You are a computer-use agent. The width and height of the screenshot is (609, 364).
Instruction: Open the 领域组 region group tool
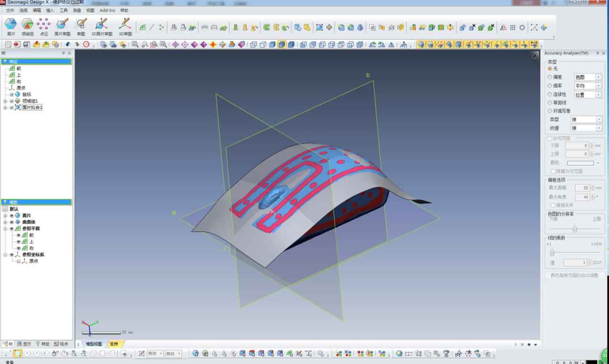[27, 26]
